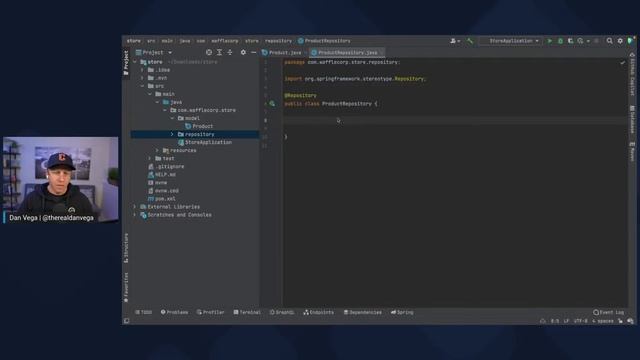This screenshot has height=360, width=640.
Task: Open the Spring tool window
Action: (x=402, y=312)
